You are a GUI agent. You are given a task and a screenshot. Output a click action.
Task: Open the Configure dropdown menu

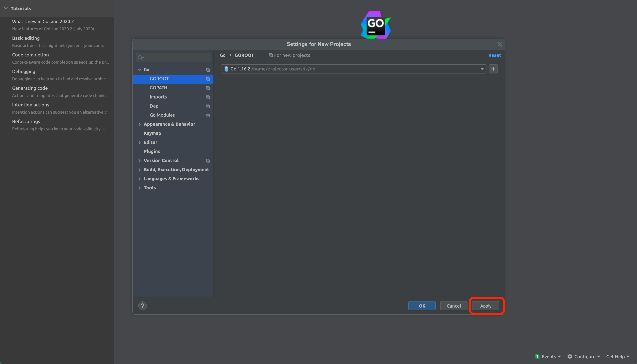click(x=587, y=356)
